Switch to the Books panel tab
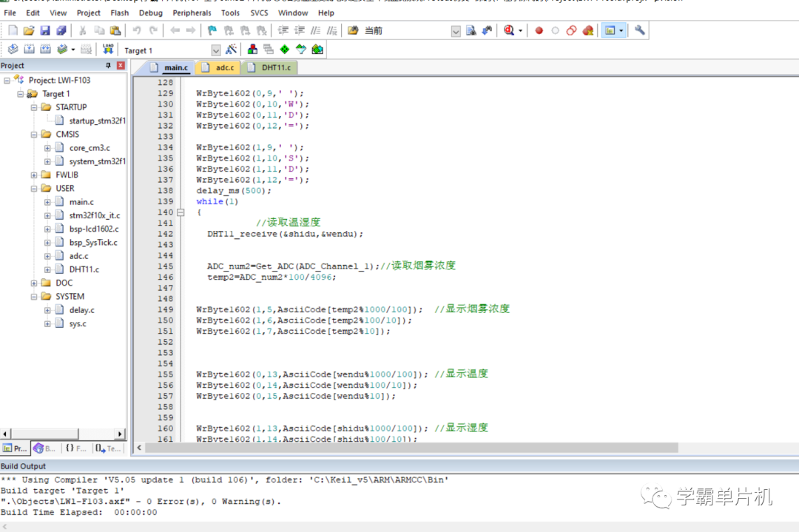Screen dimensions: 799x532 tap(44, 448)
